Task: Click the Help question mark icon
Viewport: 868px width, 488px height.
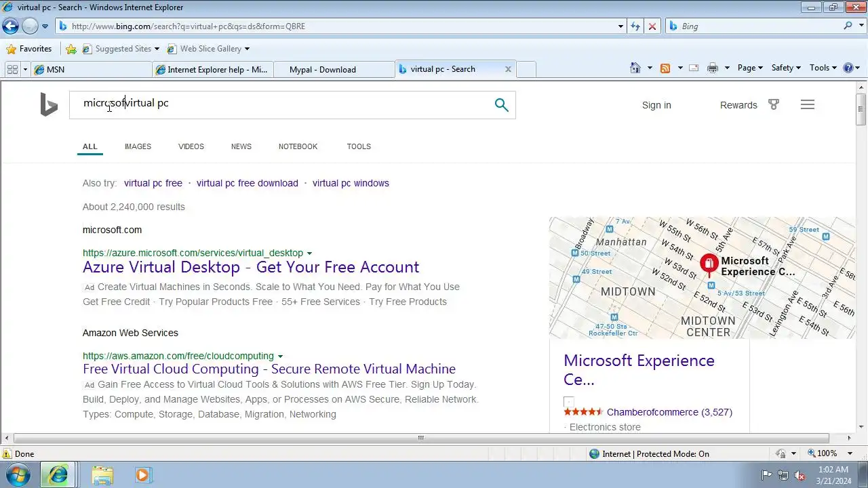Action: (x=848, y=68)
